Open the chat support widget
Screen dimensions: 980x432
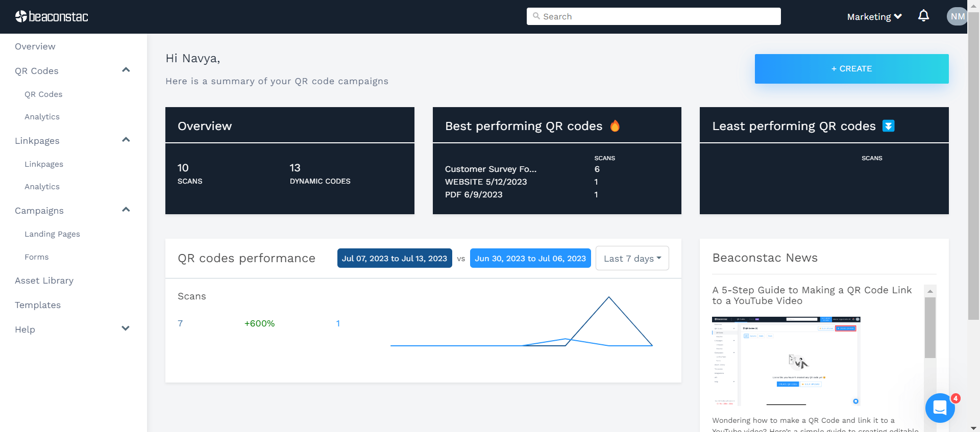pyautogui.click(x=940, y=408)
